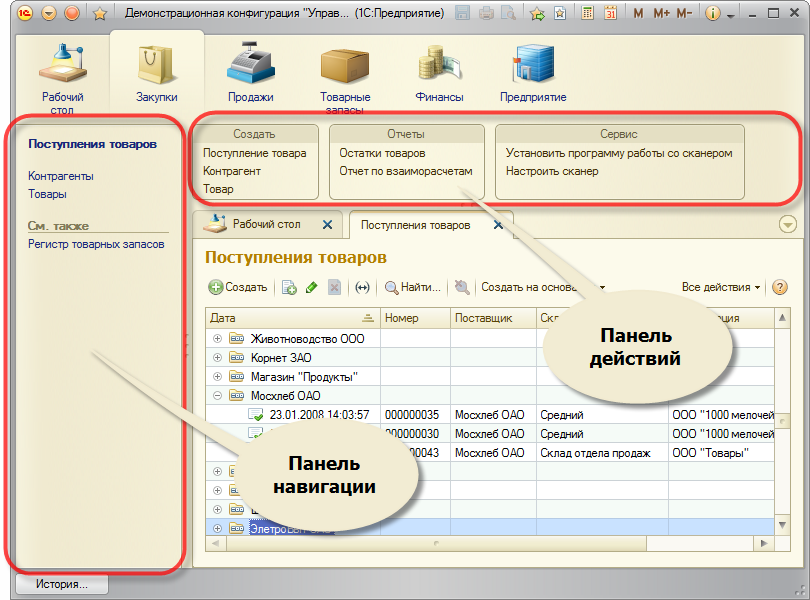Screen dimensions: 810x600
Task: Click the Создать button in list toolbar
Action: pyautogui.click(x=238, y=287)
